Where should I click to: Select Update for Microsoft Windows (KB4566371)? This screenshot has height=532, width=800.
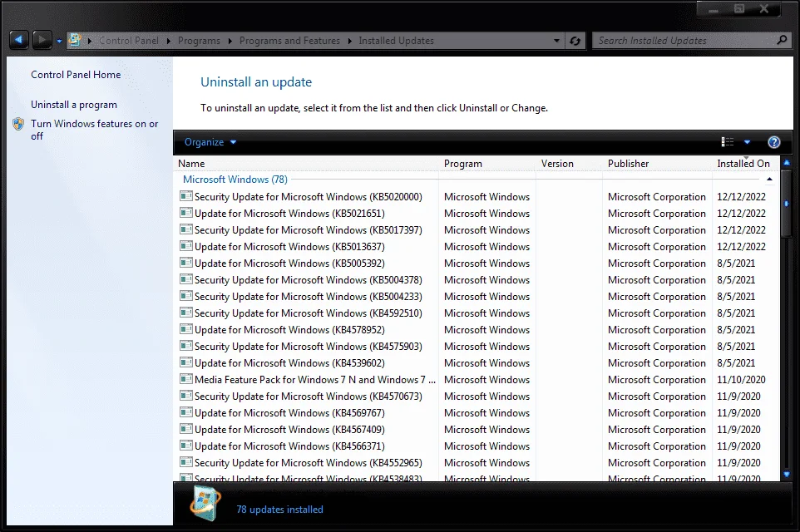(289, 446)
